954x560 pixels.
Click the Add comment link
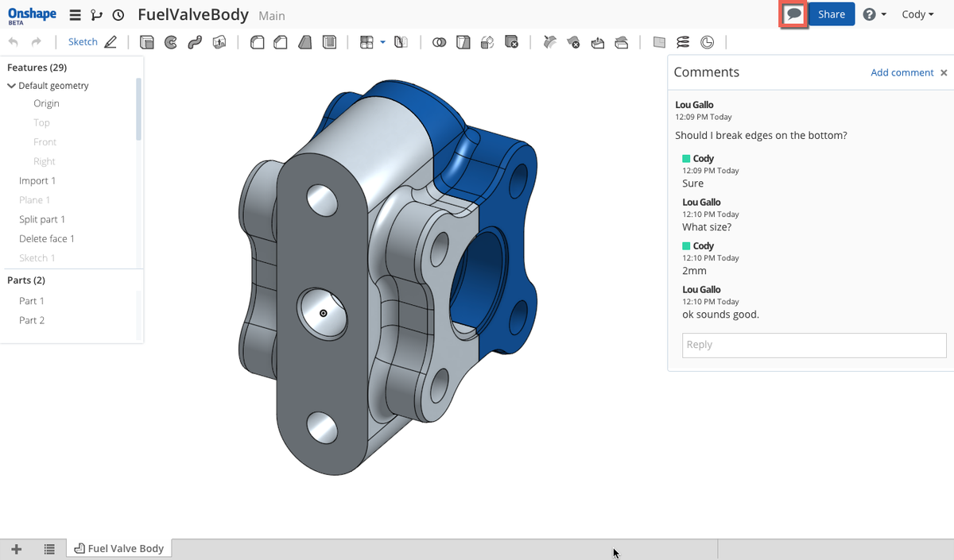pyautogui.click(x=902, y=72)
